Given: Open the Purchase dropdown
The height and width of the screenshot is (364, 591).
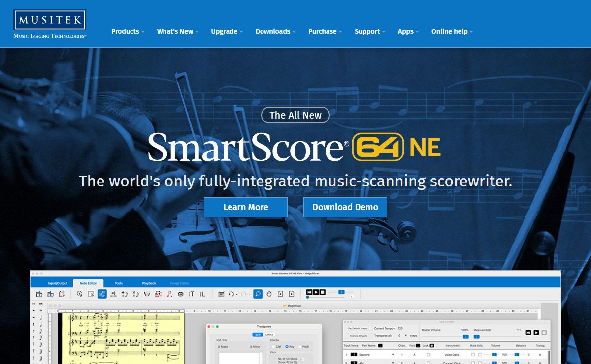Looking at the screenshot, I should coord(325,31).
